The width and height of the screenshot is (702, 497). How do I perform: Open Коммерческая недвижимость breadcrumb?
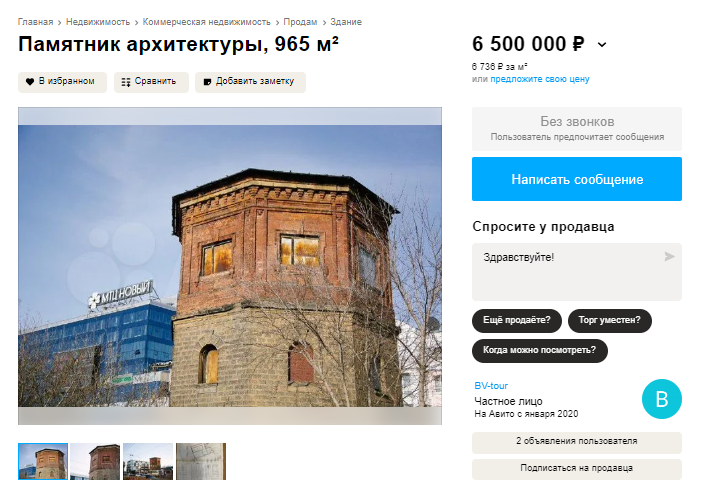click(x=206, y=22)
